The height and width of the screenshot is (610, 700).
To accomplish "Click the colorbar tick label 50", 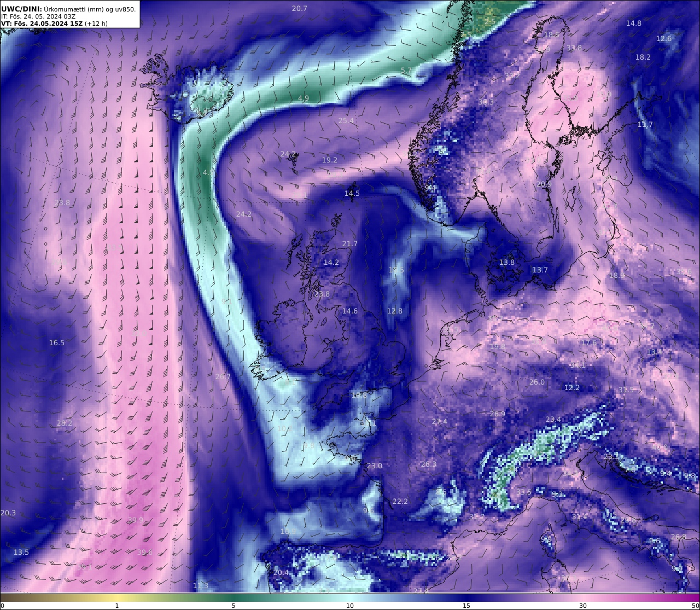I will pyautogui.click(x=695, y=606).
